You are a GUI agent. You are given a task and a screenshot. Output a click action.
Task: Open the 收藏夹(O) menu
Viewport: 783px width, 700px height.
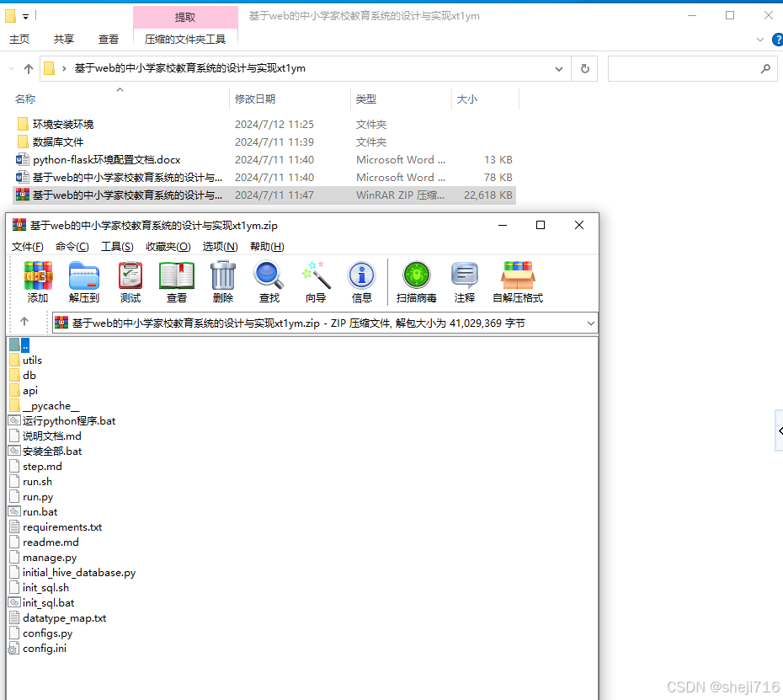168,246
